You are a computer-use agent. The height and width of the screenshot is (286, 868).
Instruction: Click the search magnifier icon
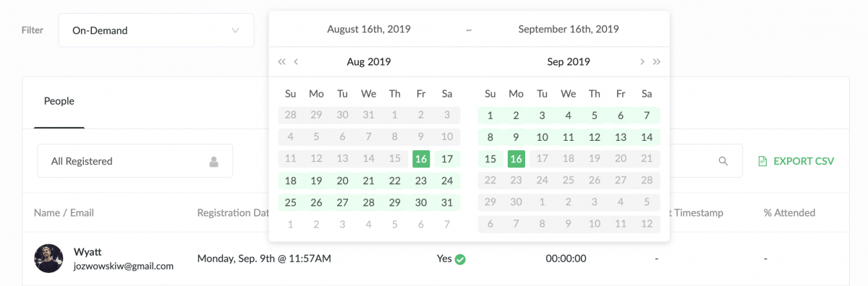point(723,161)
